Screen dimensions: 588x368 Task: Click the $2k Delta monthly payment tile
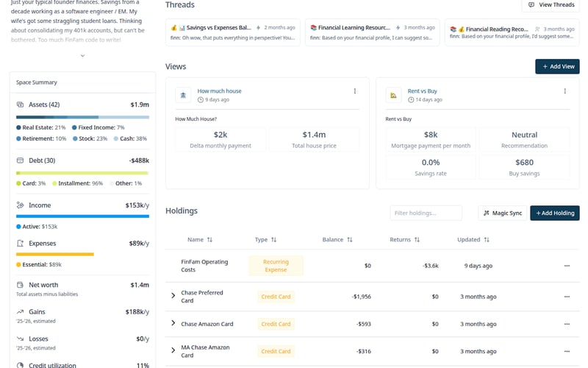point(220,139)
